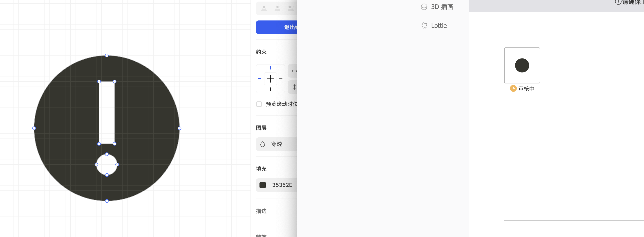Viewport: 644px width, 237px height.
Task: Click the second anonymous user avatar icon
Action: click(x=277, y=8)
